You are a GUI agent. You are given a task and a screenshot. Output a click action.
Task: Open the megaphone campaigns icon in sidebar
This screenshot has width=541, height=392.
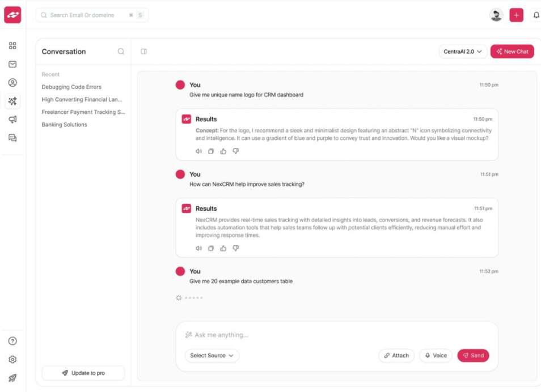(12, 120)
